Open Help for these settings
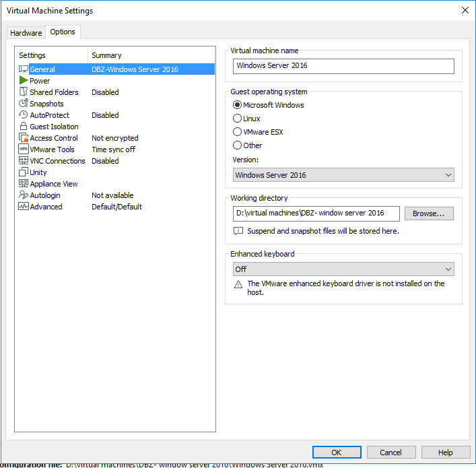 (x=445, y=453)
